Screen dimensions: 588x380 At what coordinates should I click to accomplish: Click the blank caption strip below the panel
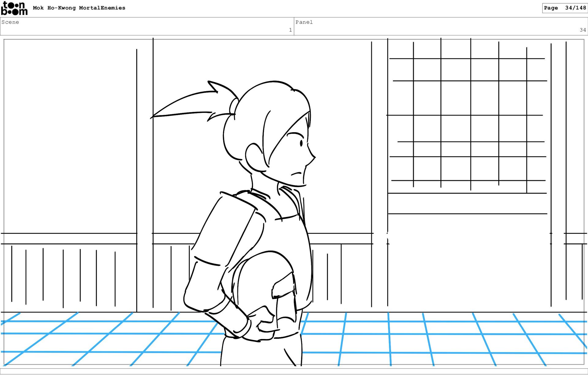(x=294, y=371)
